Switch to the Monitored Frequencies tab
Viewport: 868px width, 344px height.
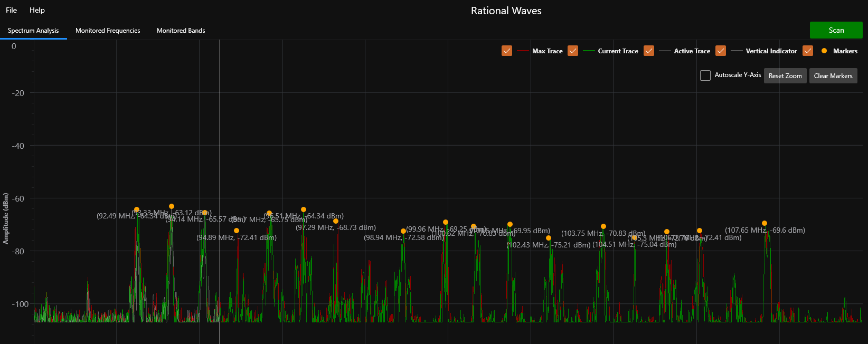pos(108,31)
